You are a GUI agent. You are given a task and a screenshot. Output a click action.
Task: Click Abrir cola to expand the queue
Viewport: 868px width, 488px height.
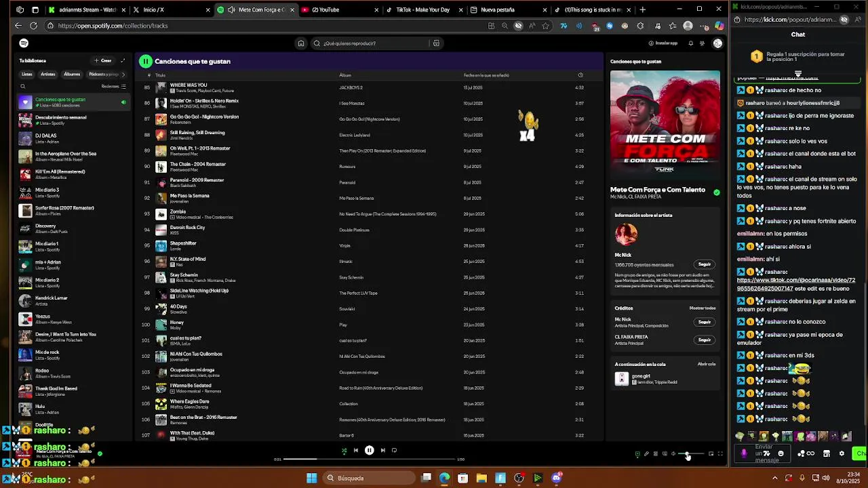707,364
